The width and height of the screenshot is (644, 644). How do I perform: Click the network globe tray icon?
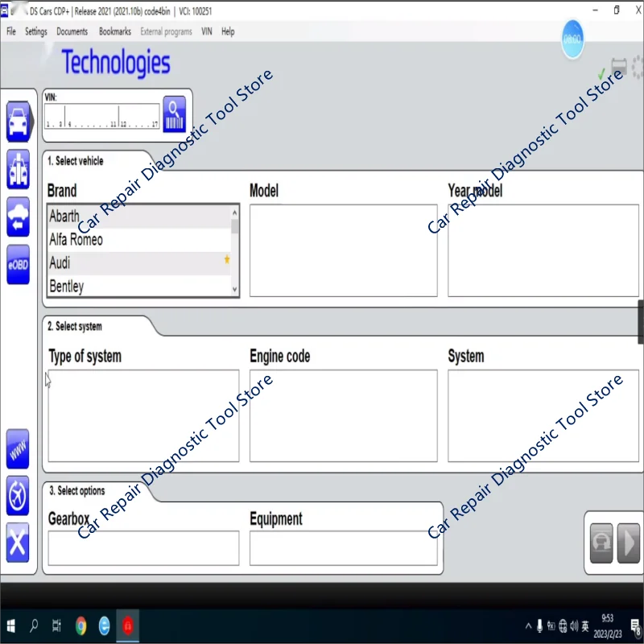[563, 626]
